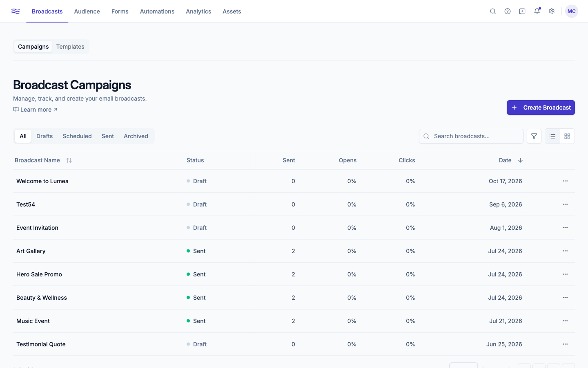Select the Campaigns tab
This screenshot has width=588, height=368.
point(33,47)
